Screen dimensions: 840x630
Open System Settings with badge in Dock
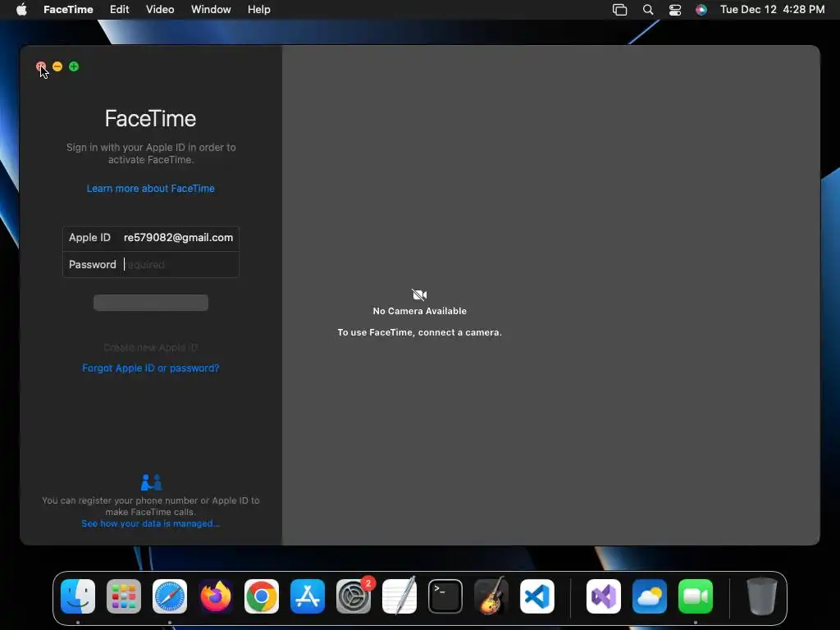(x=354, y=596)
